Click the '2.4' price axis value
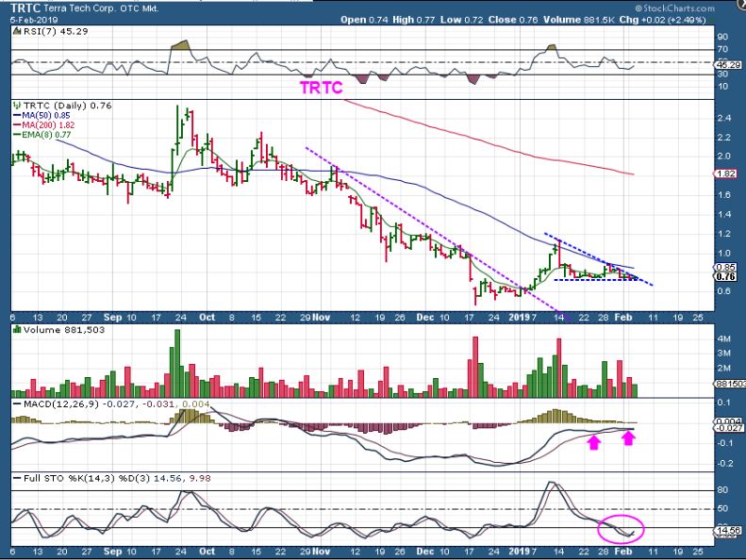746x560 pixels. 723,118
